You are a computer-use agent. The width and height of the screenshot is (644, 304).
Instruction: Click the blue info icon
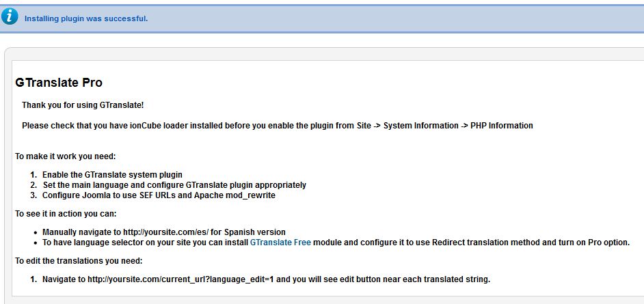(10, 16)
